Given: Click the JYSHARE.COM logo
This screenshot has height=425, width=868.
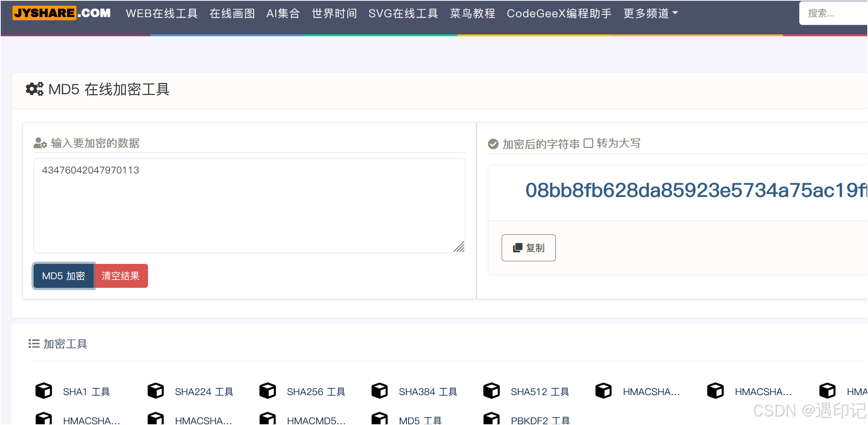Looking at the screenshot, I should [x=61, y=13].
